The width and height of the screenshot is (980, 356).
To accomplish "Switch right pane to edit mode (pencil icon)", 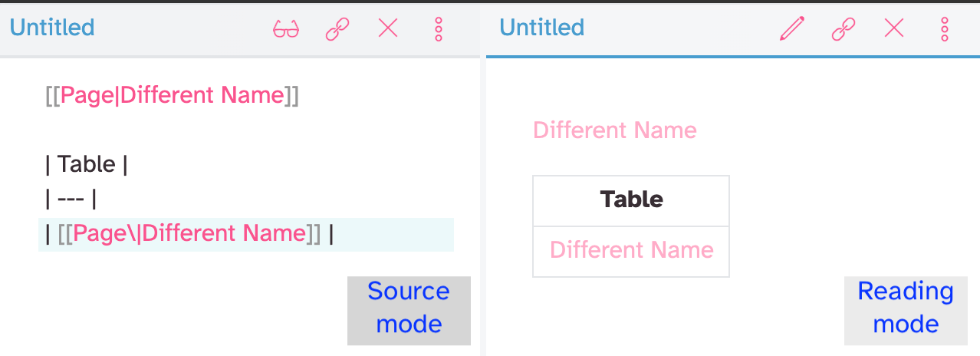I will click(792, 29).
